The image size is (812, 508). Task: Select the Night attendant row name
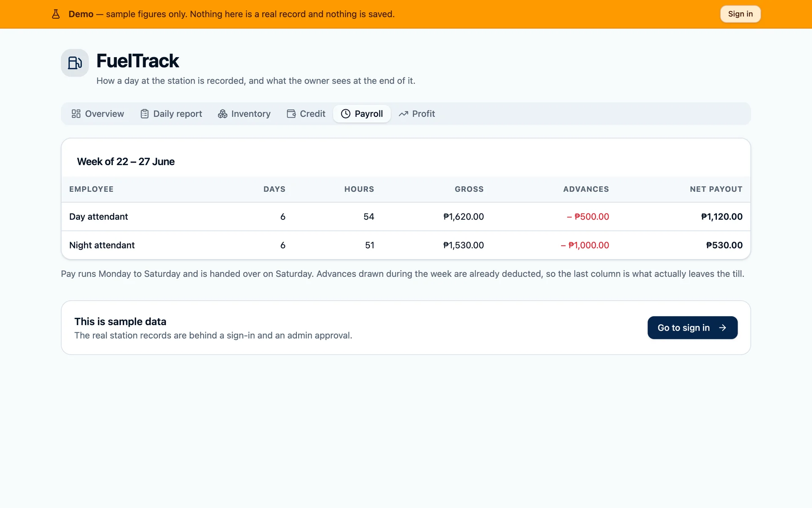coord(102,246)
